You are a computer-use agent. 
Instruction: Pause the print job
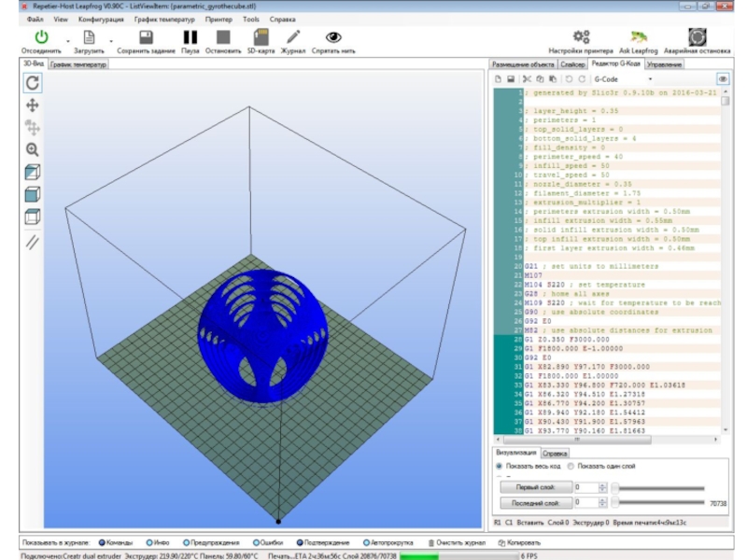click(x=190, y=38)
